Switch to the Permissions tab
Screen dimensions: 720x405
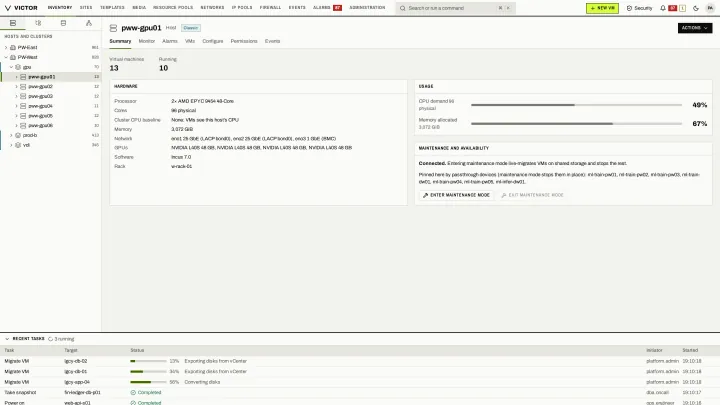point(244,41)
